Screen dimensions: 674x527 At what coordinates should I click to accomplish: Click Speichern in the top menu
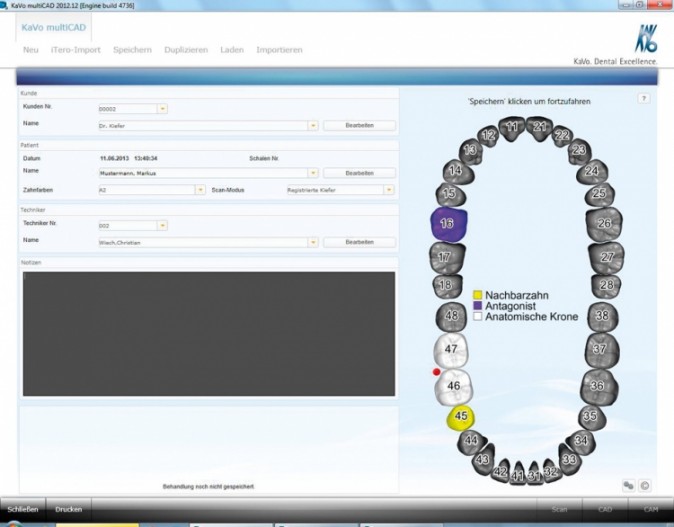(x=132, y=50)
